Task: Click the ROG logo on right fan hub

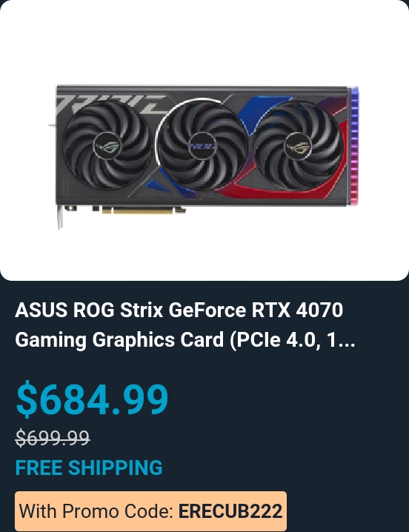Action: click(x=298, y=147)
